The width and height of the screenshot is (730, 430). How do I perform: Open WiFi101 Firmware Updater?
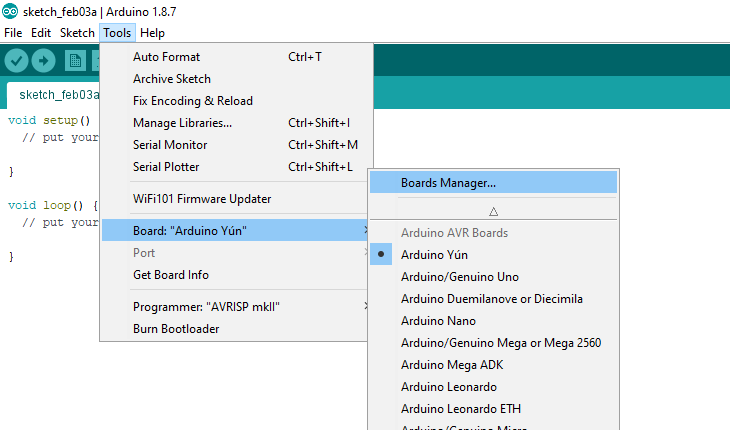tap(235, 199)
